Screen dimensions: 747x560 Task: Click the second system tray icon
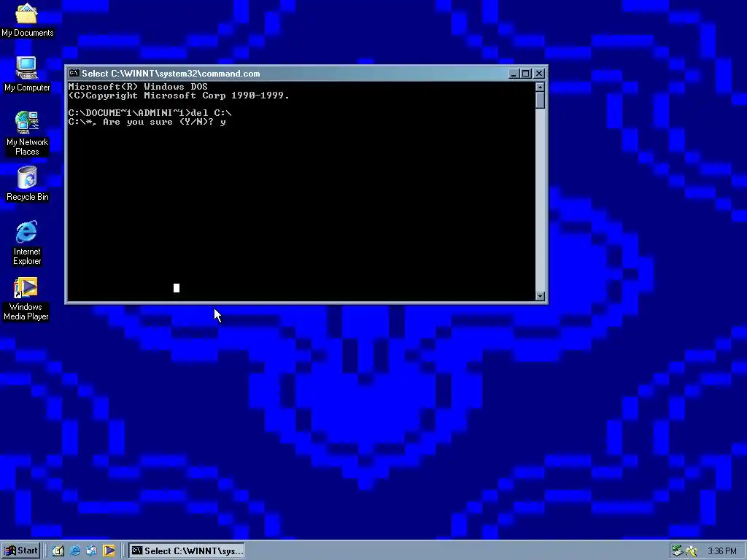coord(692,551)
